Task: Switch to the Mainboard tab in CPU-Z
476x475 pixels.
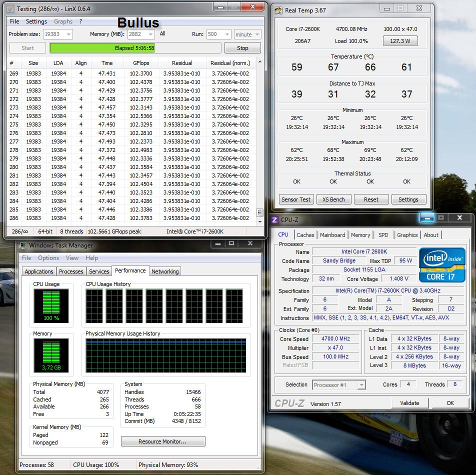Action: (332, 235)
